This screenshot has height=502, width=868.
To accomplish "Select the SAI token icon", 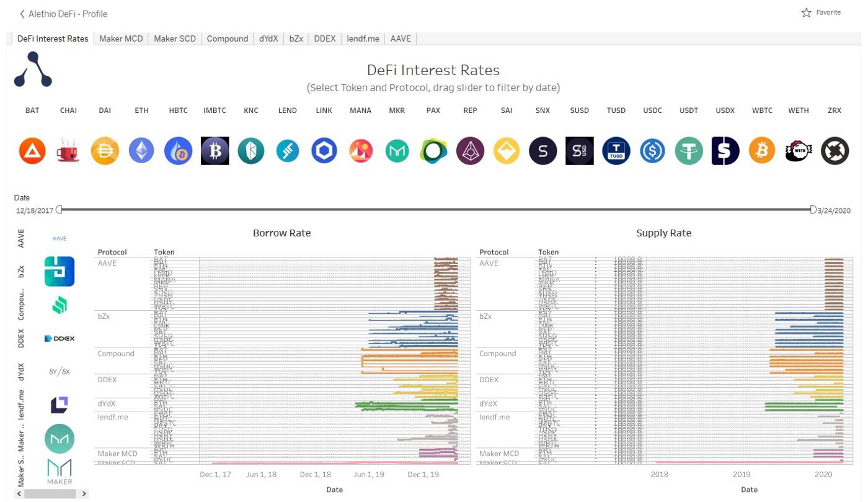I will (x=507, y=151).
